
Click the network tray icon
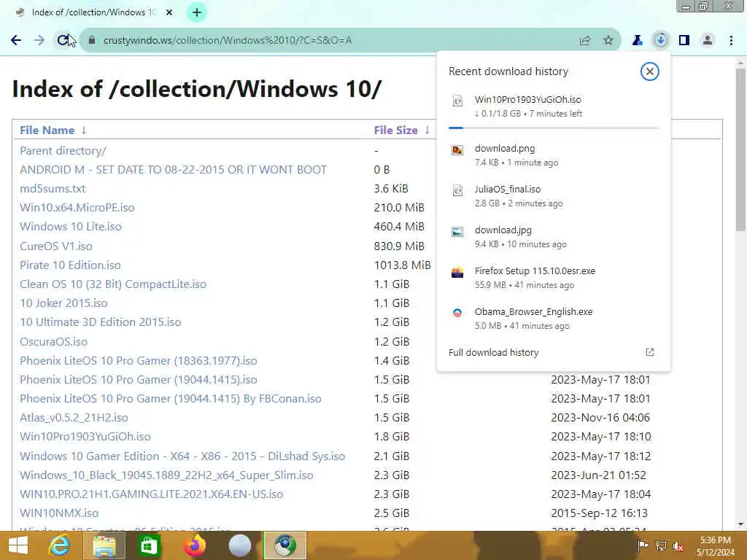[661, 545]
